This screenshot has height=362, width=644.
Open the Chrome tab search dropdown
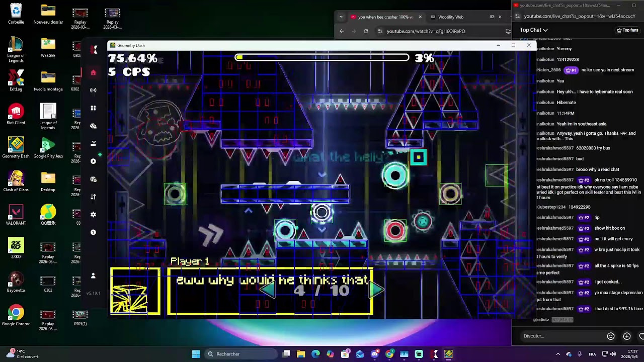tap(341, 17)
